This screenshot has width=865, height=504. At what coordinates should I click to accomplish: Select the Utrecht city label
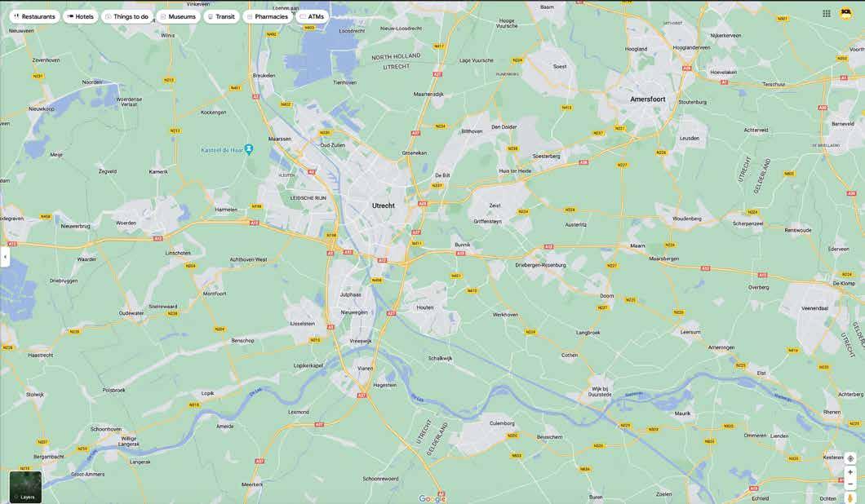(384, 206)
